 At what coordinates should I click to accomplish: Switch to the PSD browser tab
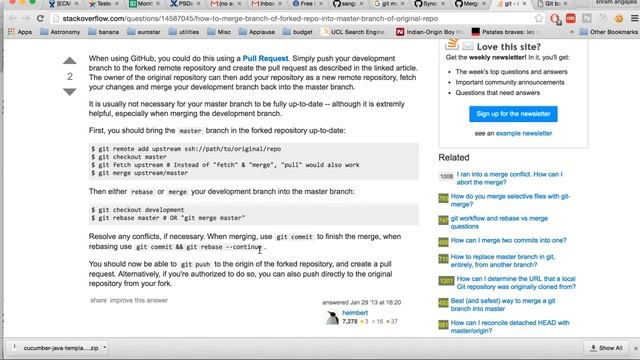[185, 4]
